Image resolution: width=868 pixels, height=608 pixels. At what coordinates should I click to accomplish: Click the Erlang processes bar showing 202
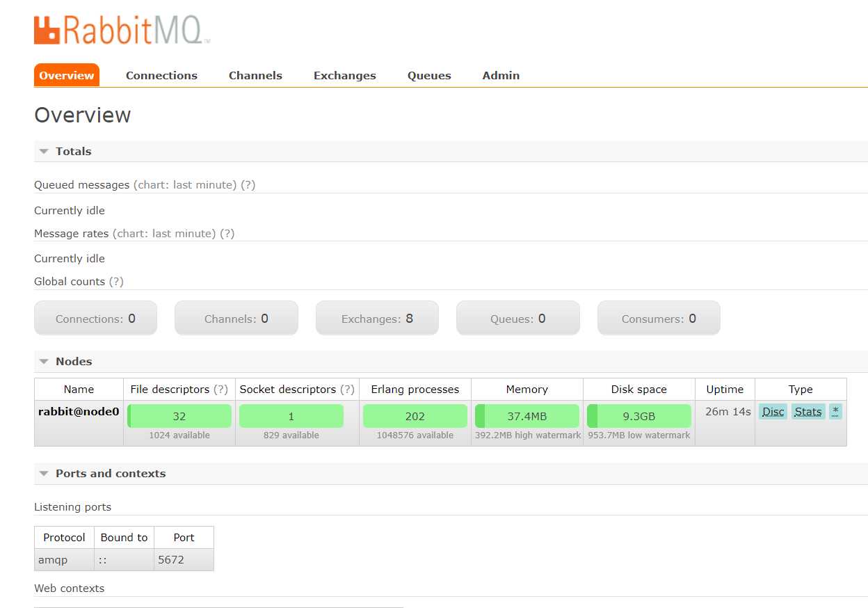pos(415,416)
